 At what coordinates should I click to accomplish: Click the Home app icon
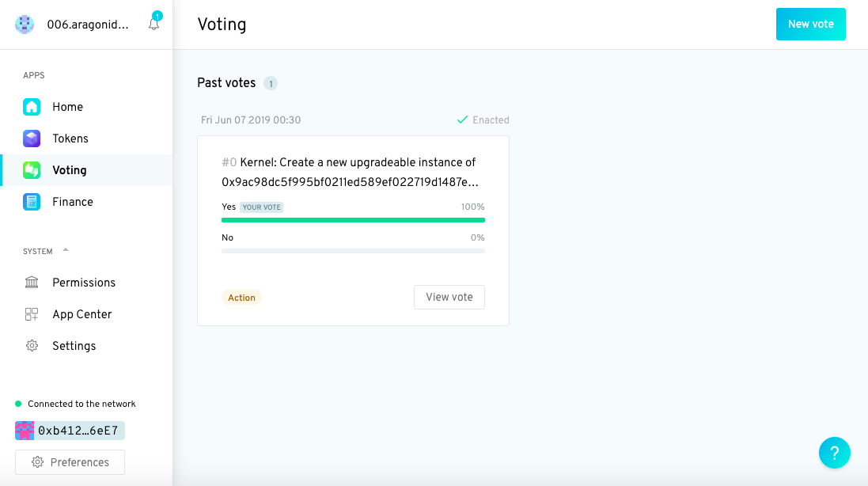[x=32, y=107]
